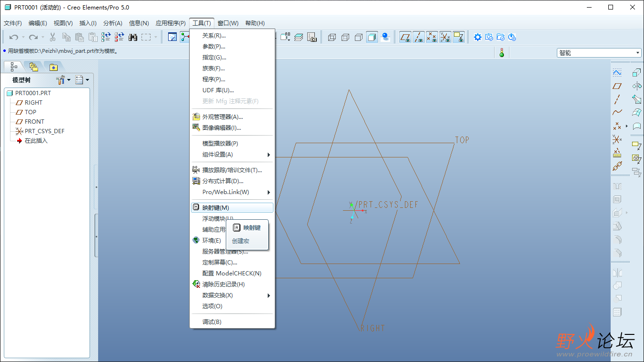
Task: Toggle datum axes display
Action: (419, 37)
